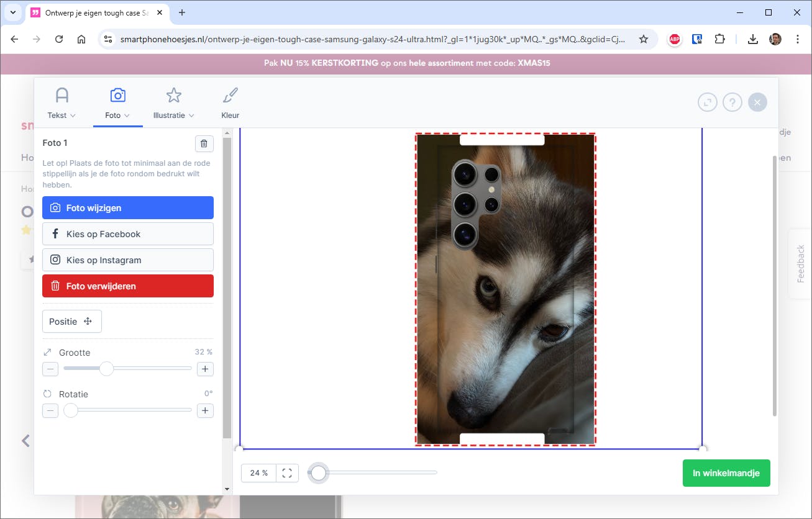This screenshot has height=519, width=812.
Task: Open the Chrome three-dot menu
Action: point(798,39)
